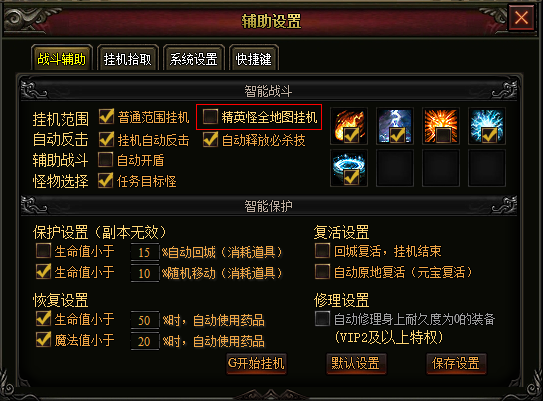Click the last empty skill slot

(487, 168)
